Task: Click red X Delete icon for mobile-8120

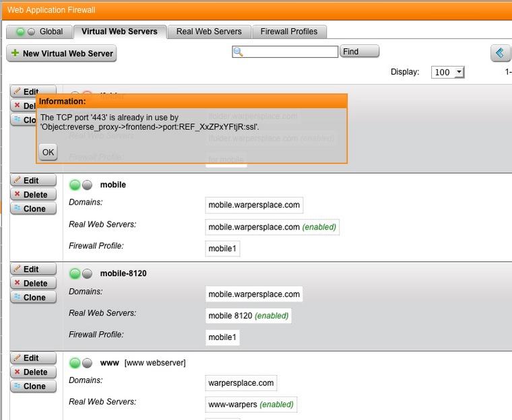Action: pos(18,283)
